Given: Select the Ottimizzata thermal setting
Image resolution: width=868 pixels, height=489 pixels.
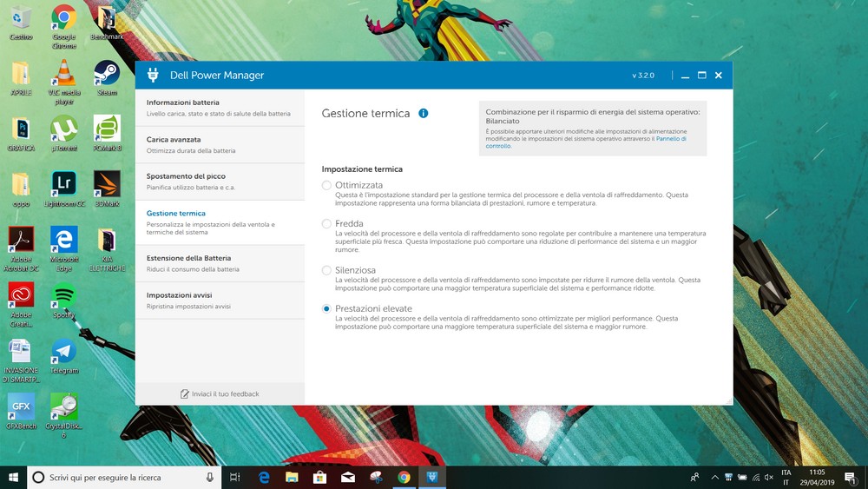Looking at the screenshot, I should pos(326,185).
